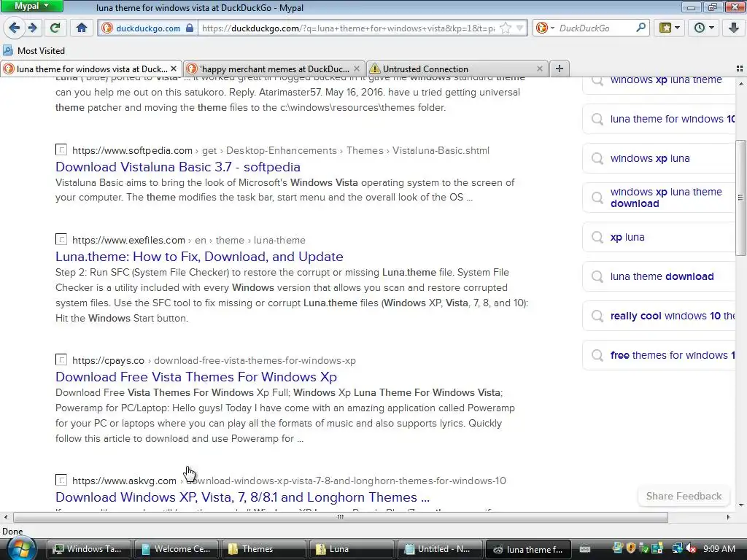Bookmark this page with the star icon
This screenshot has height=560, width=747.
[x=506, y=28]
